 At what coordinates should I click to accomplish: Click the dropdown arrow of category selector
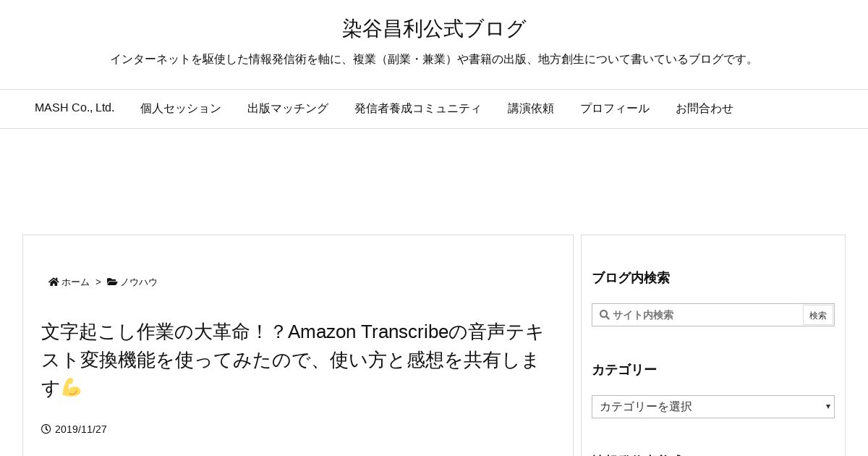click(x=828, y=406)
